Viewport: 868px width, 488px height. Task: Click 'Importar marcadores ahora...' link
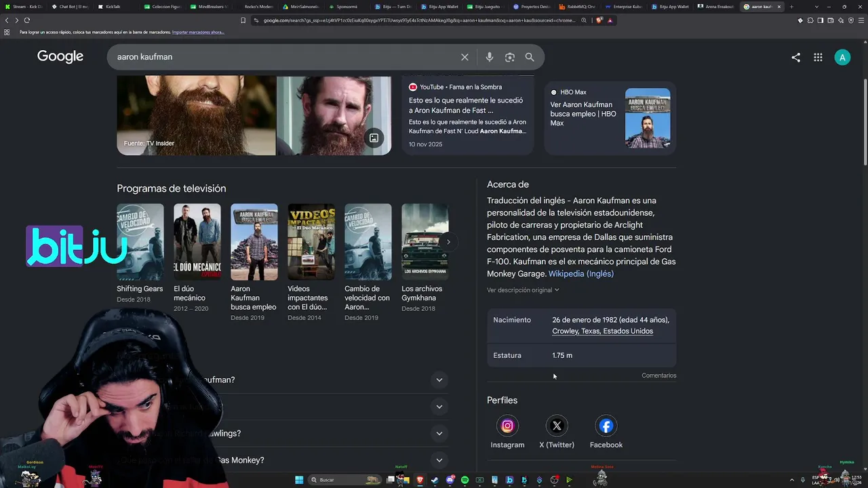click(198, 33)
